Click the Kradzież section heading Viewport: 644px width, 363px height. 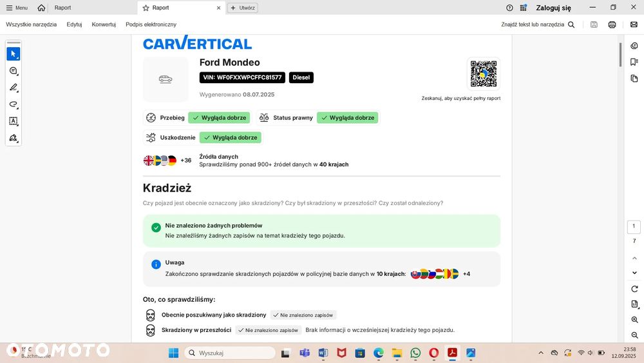167,188
